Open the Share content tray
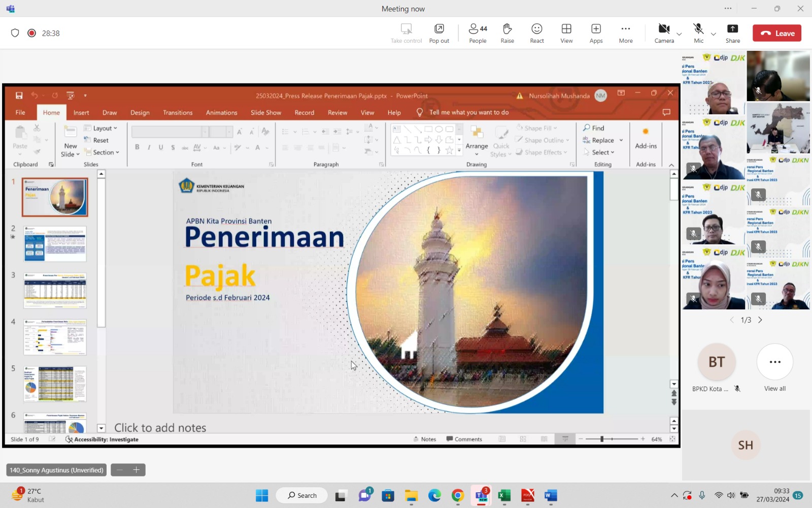The image size is (812, 508). click(732, 34)
